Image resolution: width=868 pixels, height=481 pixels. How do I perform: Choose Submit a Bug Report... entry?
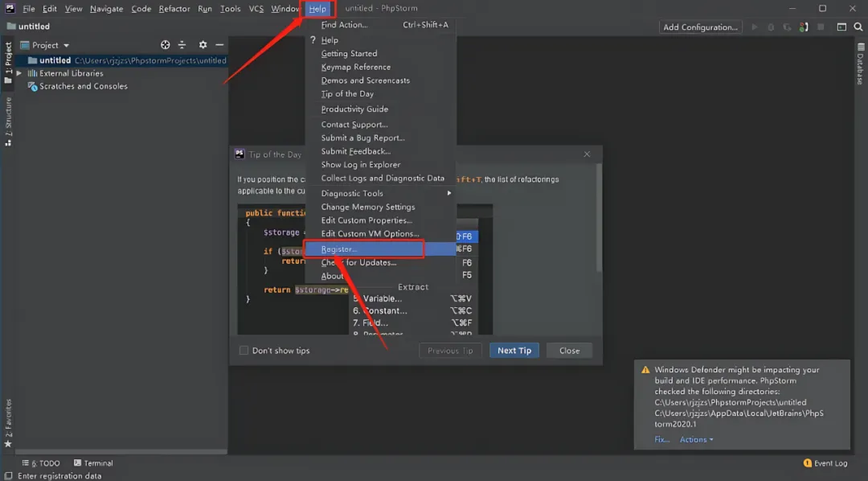pyautogui.click(x=380, y=138)
